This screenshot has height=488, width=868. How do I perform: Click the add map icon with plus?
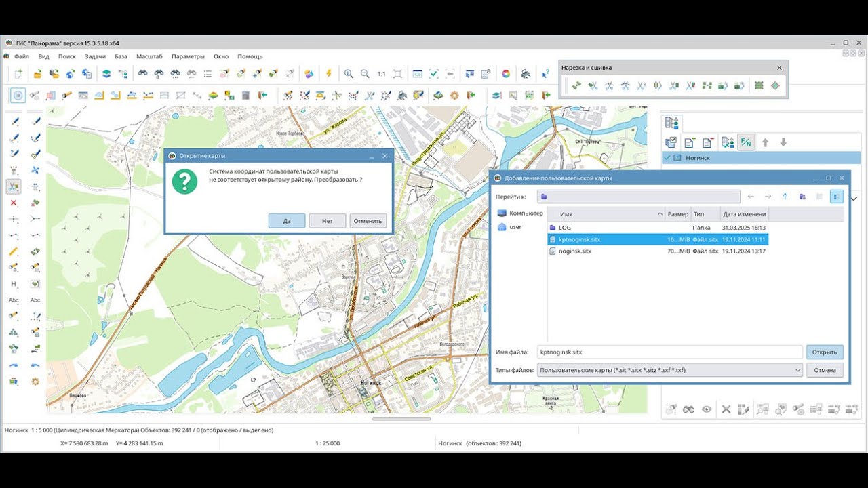coord(690,142)
